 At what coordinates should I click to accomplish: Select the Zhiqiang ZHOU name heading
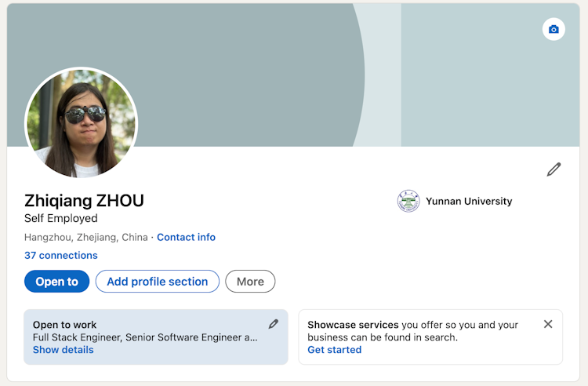click(x=84, y=201)
